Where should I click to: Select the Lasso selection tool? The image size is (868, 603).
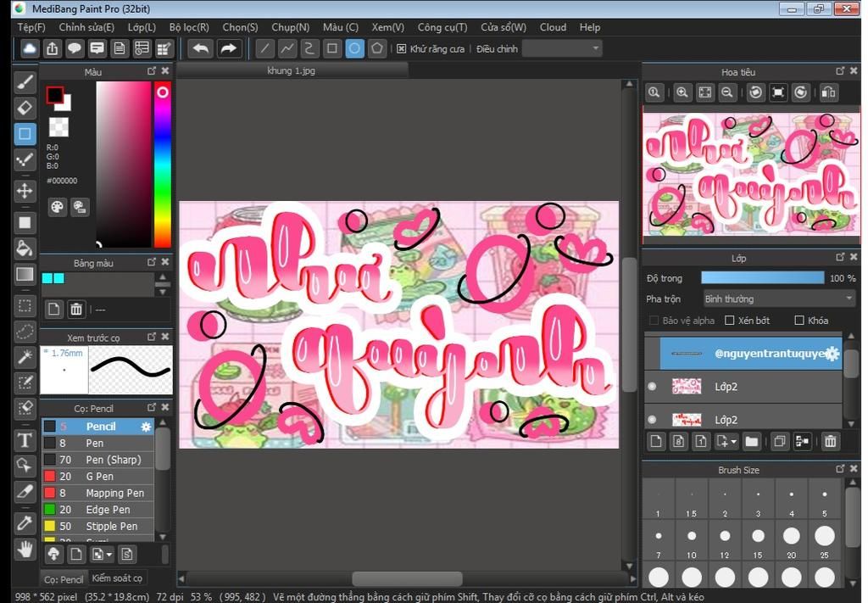coord(25,332)
